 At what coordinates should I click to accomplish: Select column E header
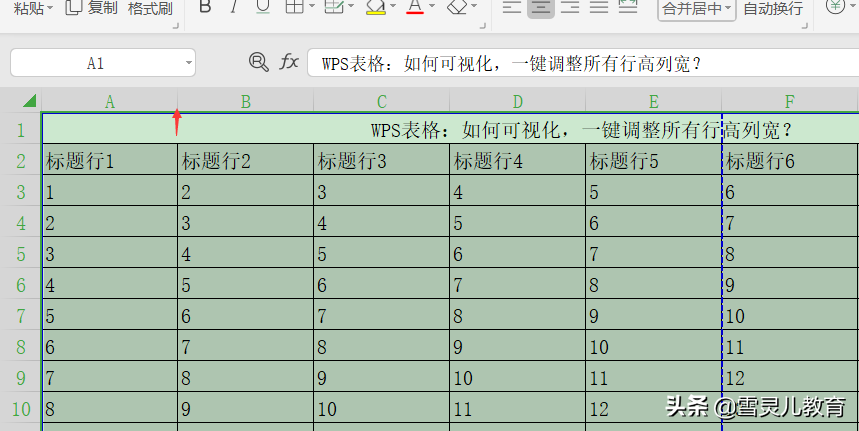click(x=653, y=101)
